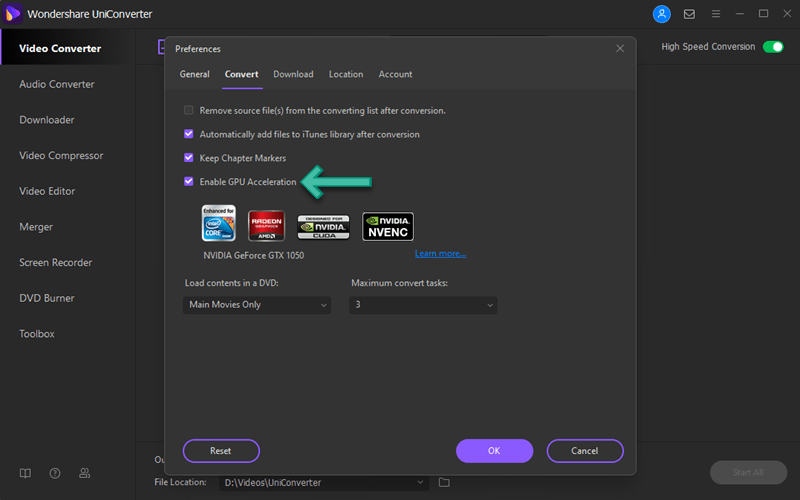Go to Downloader in the sidebar
The height and width of the screenshot is (500, 800).
pos(47,120)
